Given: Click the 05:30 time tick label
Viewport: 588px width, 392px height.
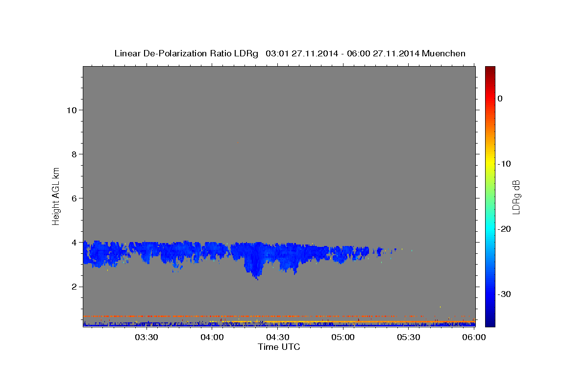Looking at the screenshot, I should [409, 337].
